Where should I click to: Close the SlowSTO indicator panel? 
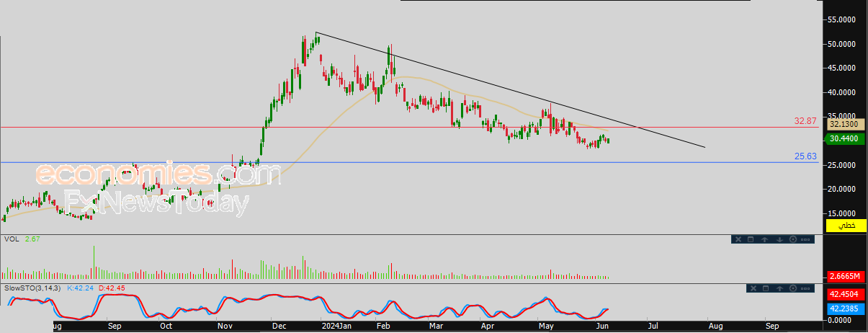coord(753,288)
